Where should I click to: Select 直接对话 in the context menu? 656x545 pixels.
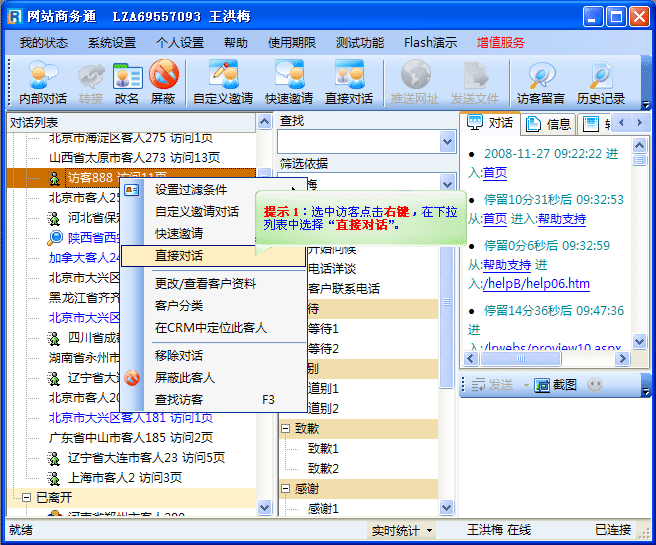(x=180, y=256)
